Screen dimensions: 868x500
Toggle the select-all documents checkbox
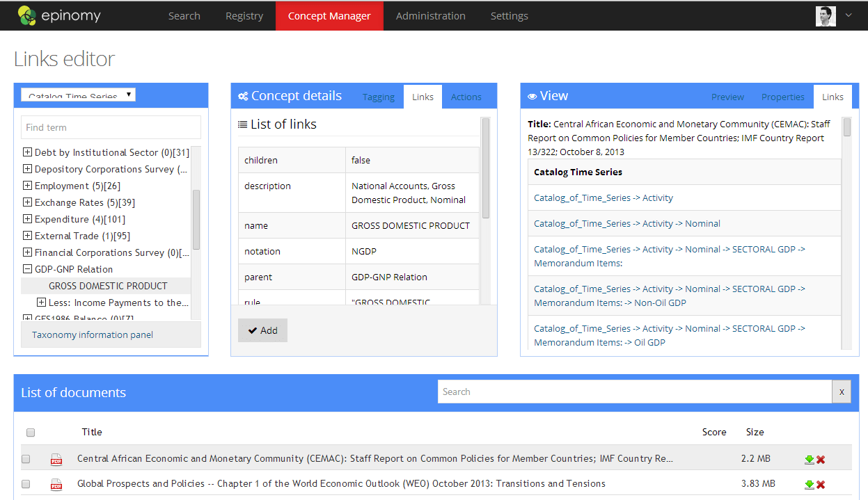coord(31,433)
